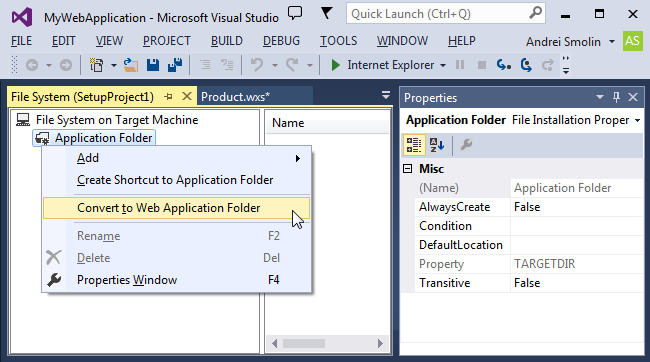Click the Navigate Backward toolbar button
Image resolution: width=650 pixels, height=362 pixels.
pyautogui.click(x=32, y=65)
